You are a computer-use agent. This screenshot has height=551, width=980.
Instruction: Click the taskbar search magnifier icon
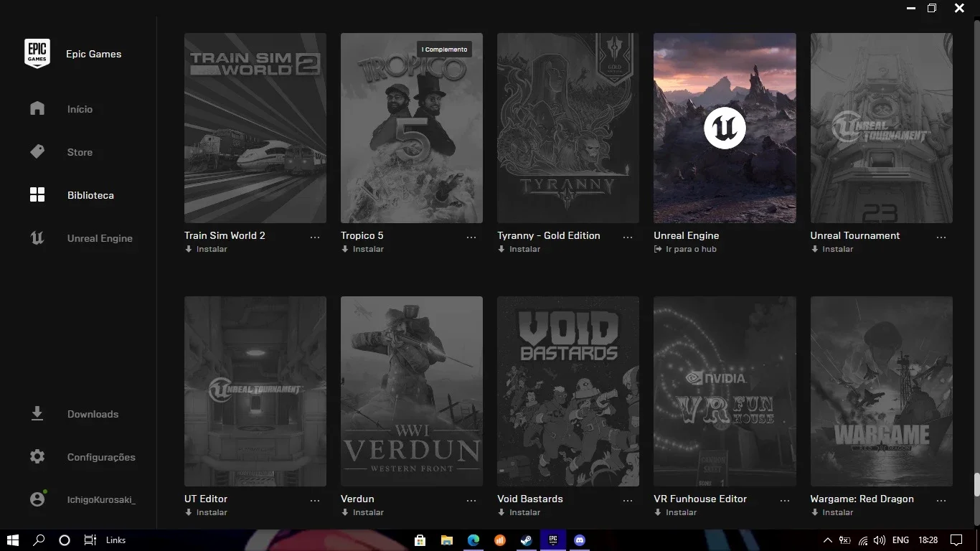[x=39, y=540]
